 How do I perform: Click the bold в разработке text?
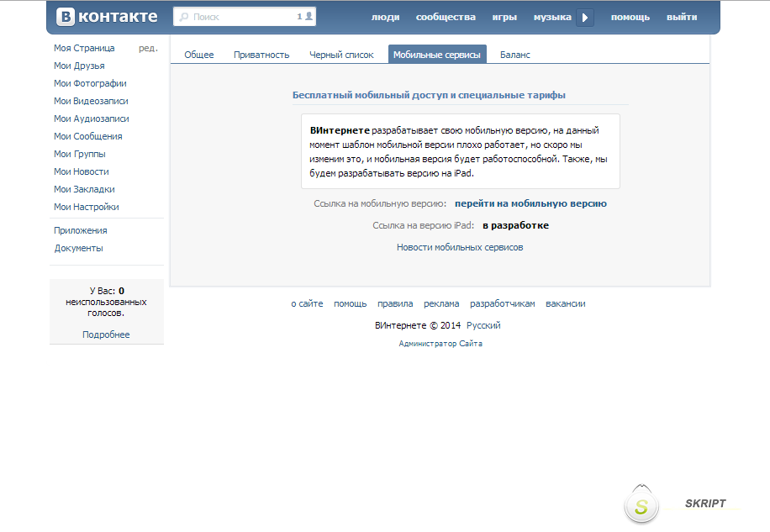(x=515, y=225)
